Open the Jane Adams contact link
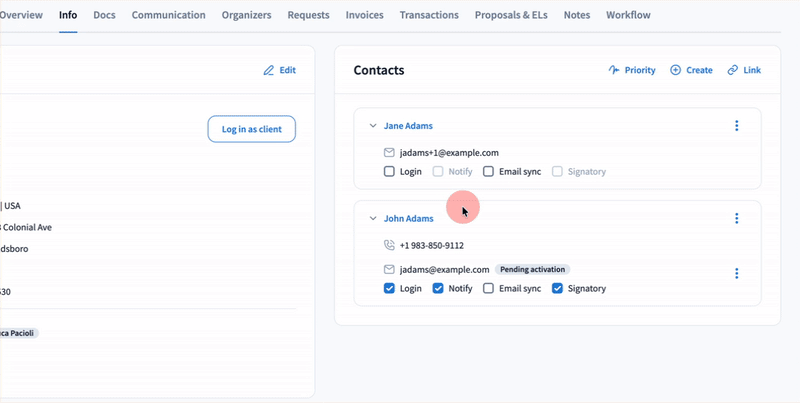The height and width of the screenshot is (403, 800). [408, 126]
